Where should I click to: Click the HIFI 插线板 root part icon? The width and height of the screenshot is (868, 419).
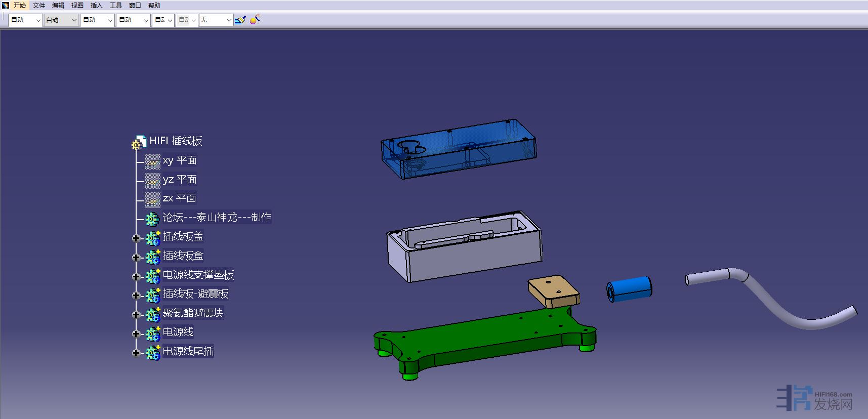tap(139, 142)
